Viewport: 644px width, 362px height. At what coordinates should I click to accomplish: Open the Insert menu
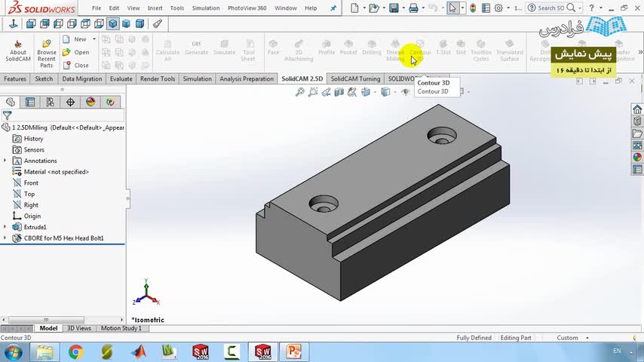tap(155, 8)
